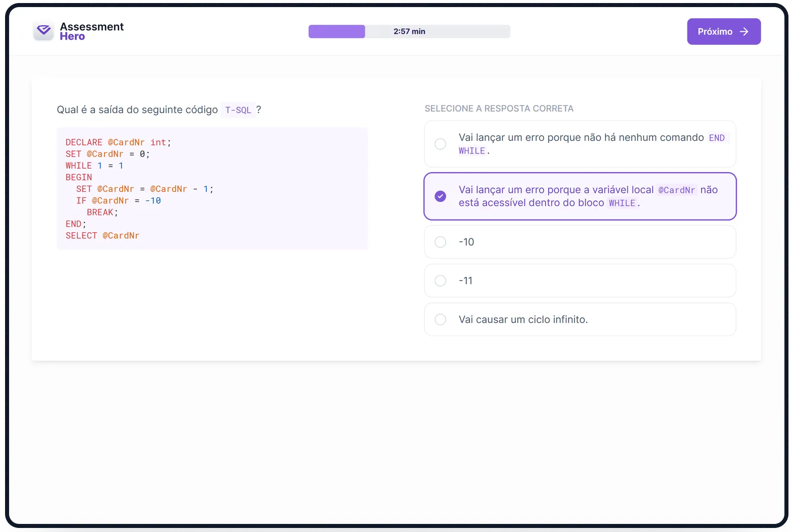Click the '2:57 min' timer text

(409, 32)
